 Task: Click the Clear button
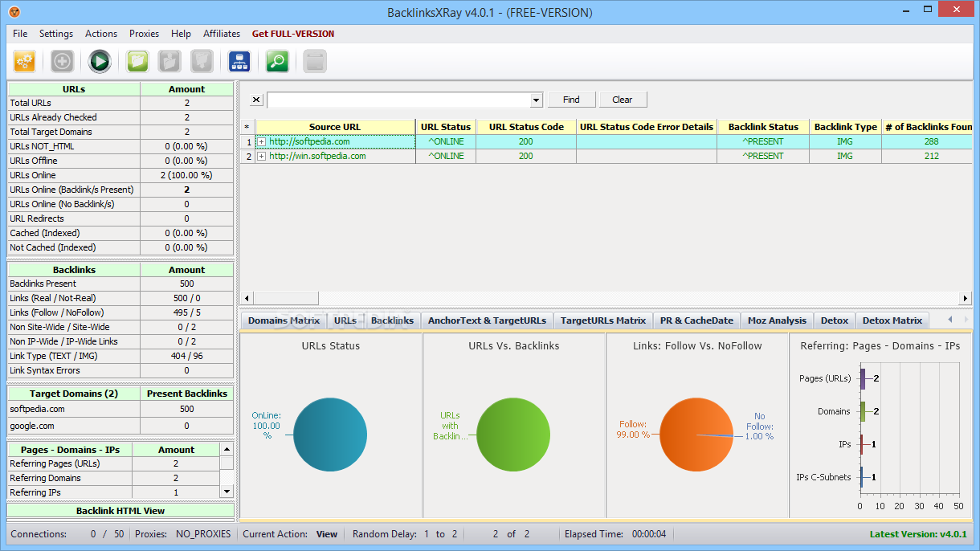tap(623, 100)
